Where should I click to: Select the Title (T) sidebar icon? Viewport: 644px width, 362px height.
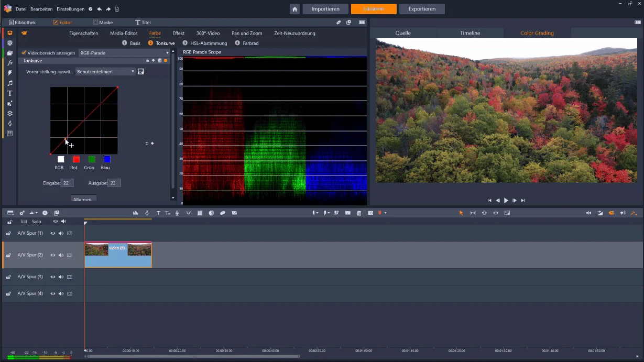point(9,93)
